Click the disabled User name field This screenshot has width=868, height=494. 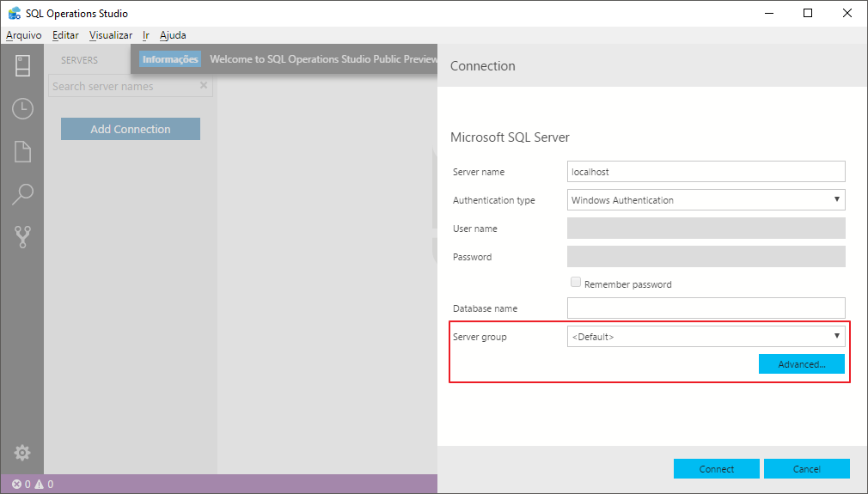click(x=706, y=228)
